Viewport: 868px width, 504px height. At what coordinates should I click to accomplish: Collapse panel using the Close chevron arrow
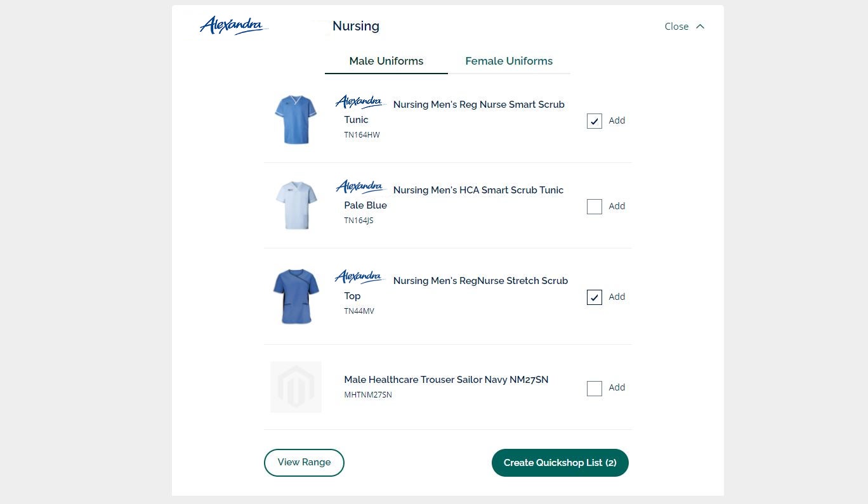700,27
